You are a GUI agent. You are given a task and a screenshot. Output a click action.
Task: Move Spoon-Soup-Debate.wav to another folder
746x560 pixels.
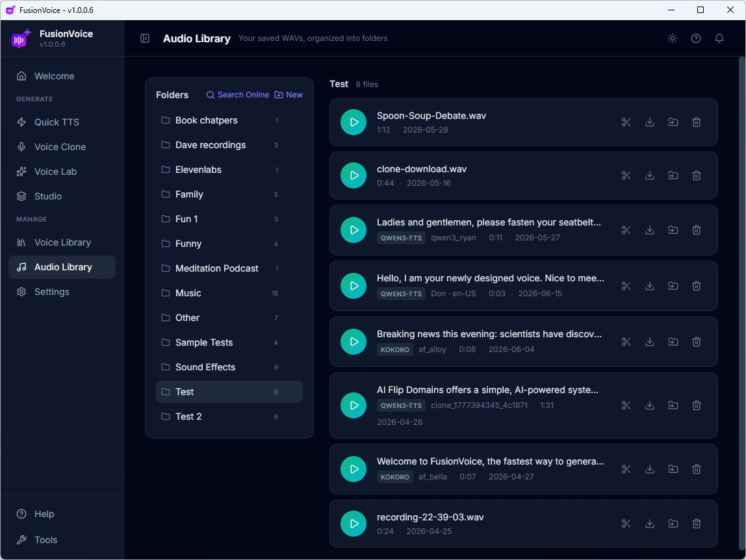click(x=673, y=122)
